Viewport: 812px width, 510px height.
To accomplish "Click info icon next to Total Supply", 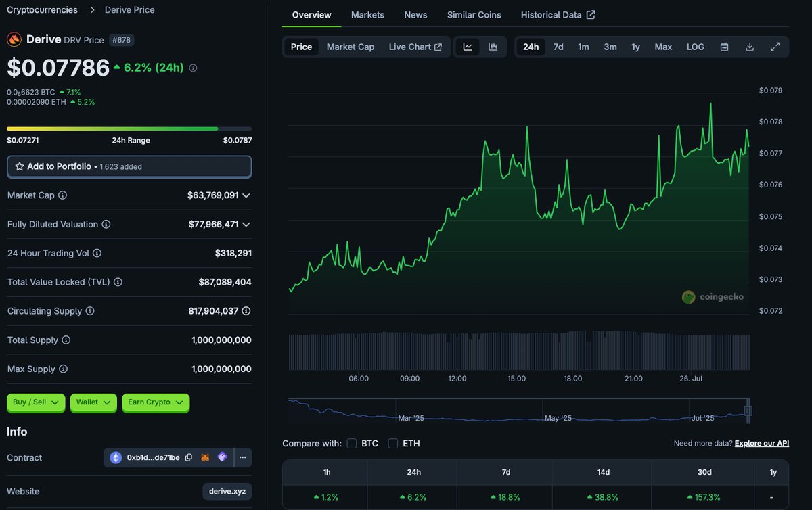I will pyautogui.click(x=66, y=340).
